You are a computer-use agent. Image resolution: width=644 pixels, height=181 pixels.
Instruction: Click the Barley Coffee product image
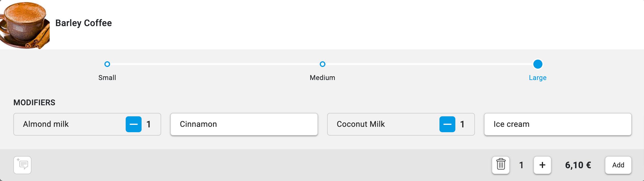click(x=24, y=25)
